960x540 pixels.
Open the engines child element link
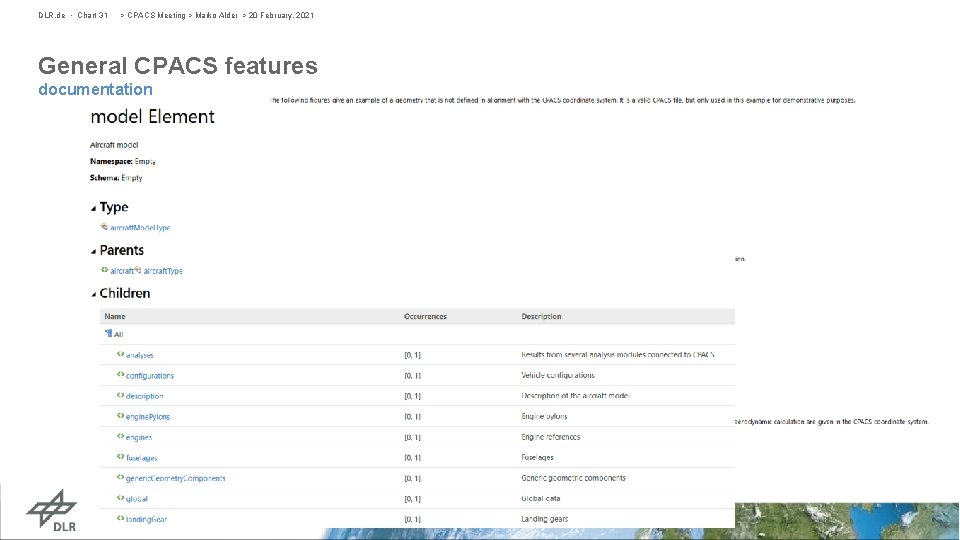coord(139,438)
